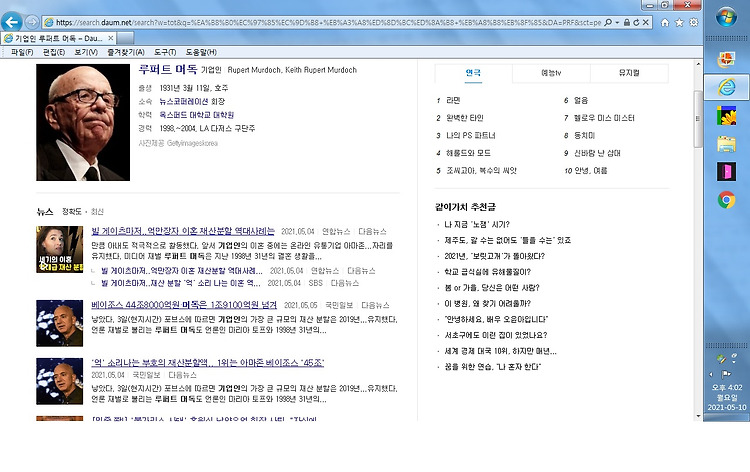
Task: Open recommended post 서초구에도 이런 집이 있었나요?
Action: click(x=496, y=335)
